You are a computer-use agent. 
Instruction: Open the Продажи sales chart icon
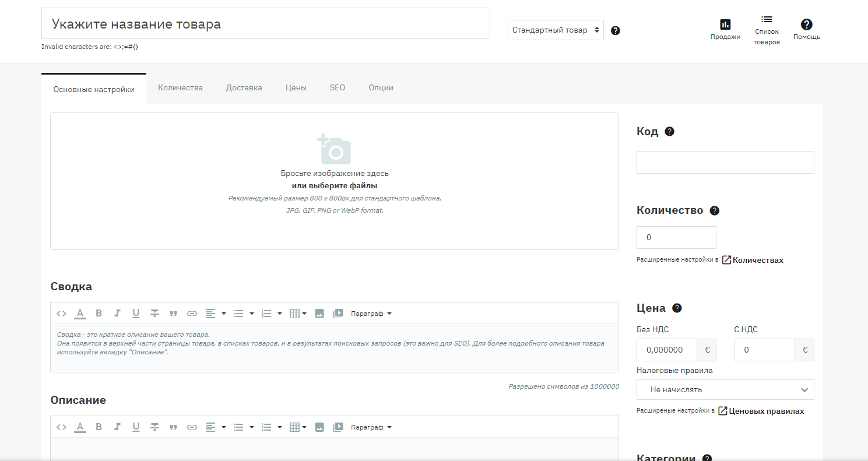click(725, 24)
